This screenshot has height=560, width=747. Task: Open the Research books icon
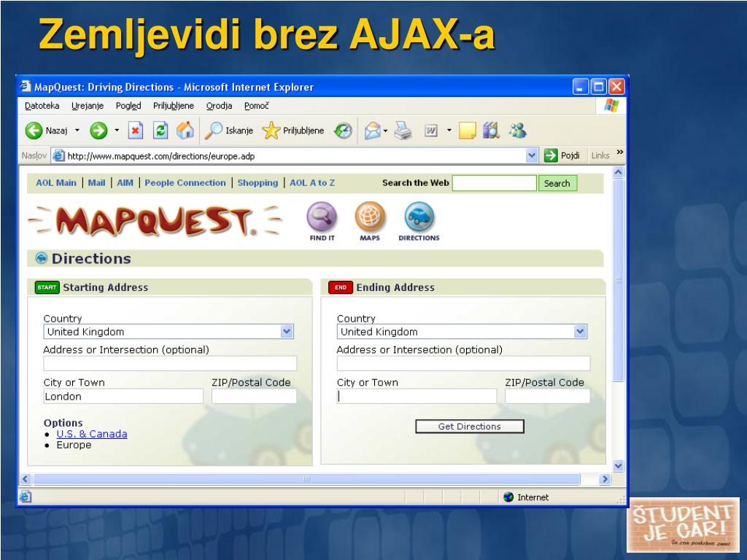coord(491,131)
